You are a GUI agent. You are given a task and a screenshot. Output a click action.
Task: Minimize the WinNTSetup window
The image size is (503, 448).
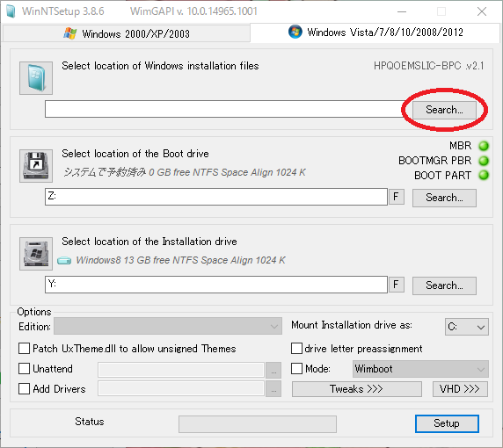[x=402, y=11]
